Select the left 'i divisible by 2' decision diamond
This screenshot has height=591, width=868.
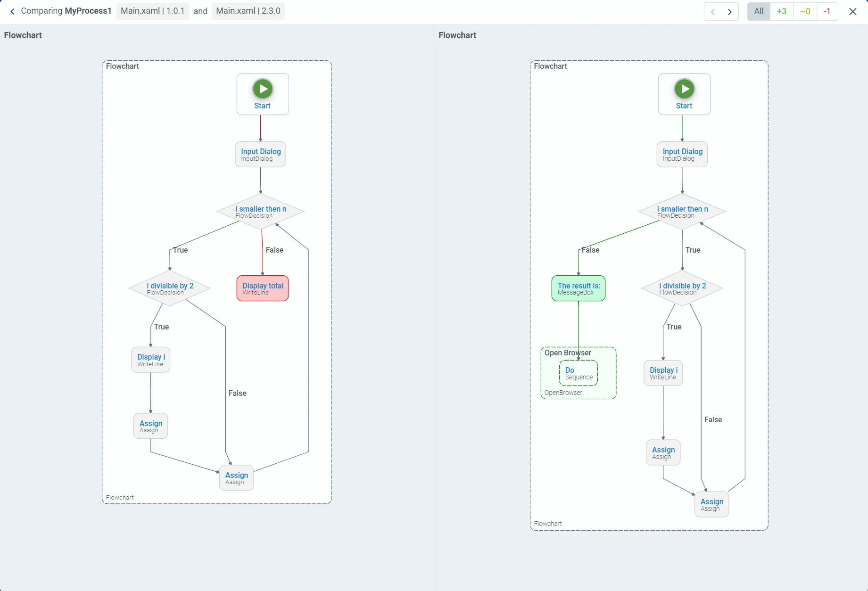pos(170,288)
